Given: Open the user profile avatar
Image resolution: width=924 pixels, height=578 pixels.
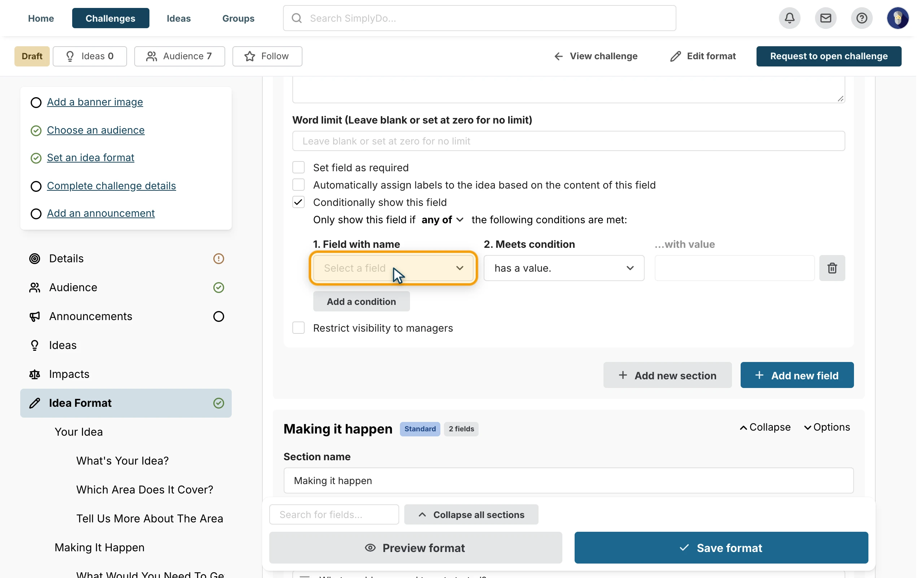Looking at the screenshot, I should [x=898, y=18].
